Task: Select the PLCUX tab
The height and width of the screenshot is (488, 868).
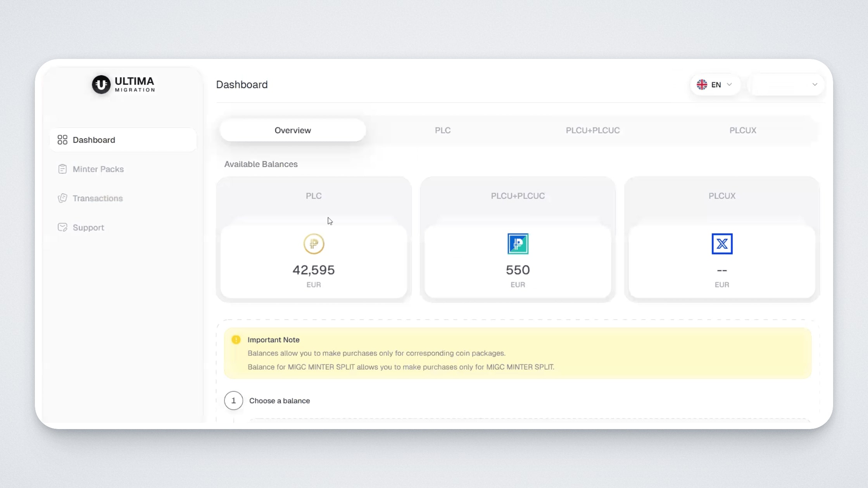Action: coord(742,130)
